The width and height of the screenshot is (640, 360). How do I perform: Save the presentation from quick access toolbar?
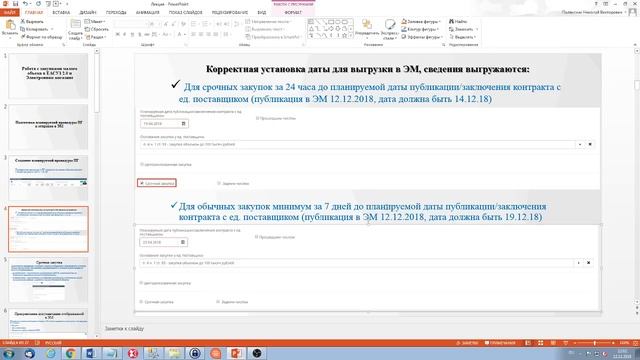pyautogui.click(x=16, y=4)
